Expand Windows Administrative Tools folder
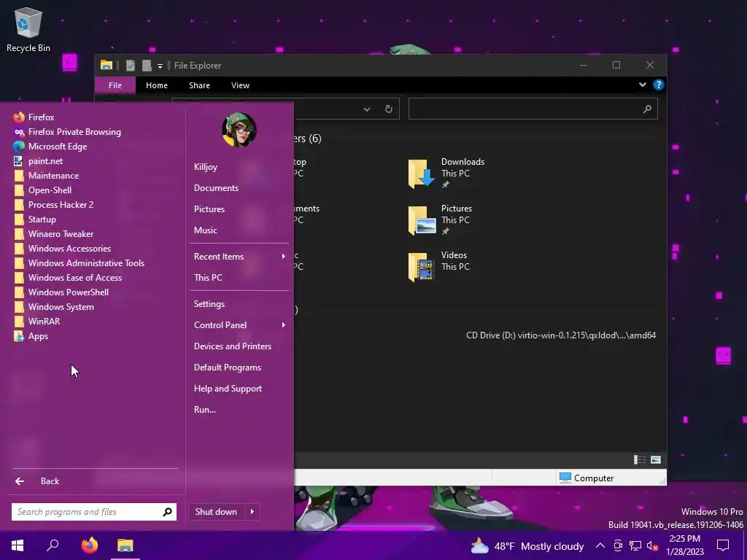Image resolution: width=747 pixels, height=560 pixels. tap(79, 262)
